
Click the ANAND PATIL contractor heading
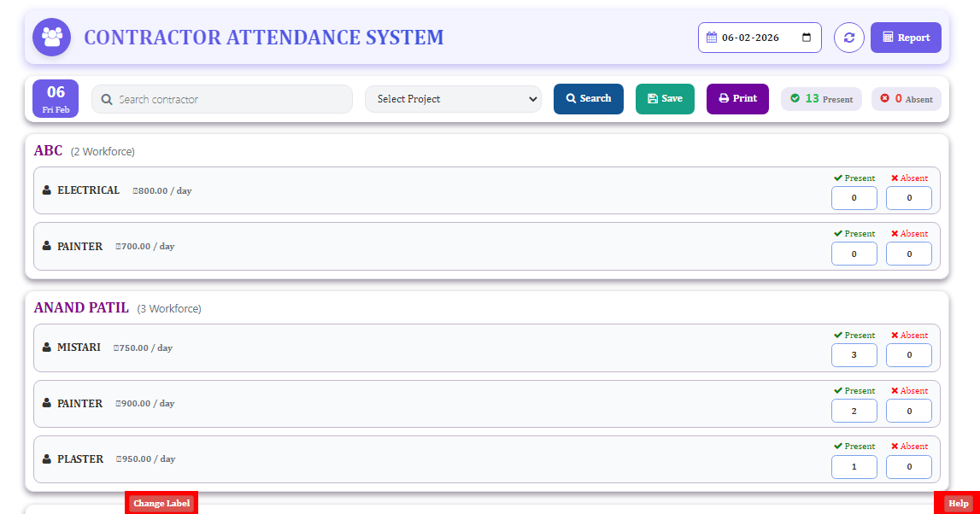click(81, 308)
